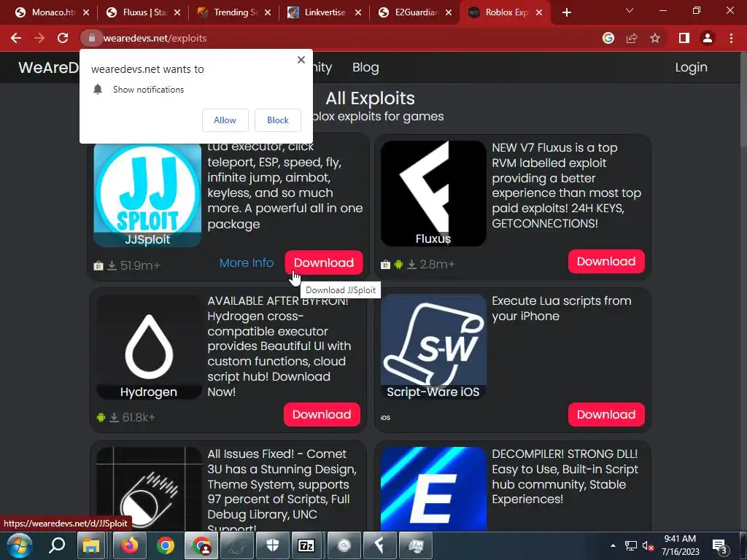This screenshot has height=560, width=747.
Task: Click the muted volume tray icon
Action: coord(648,546)
